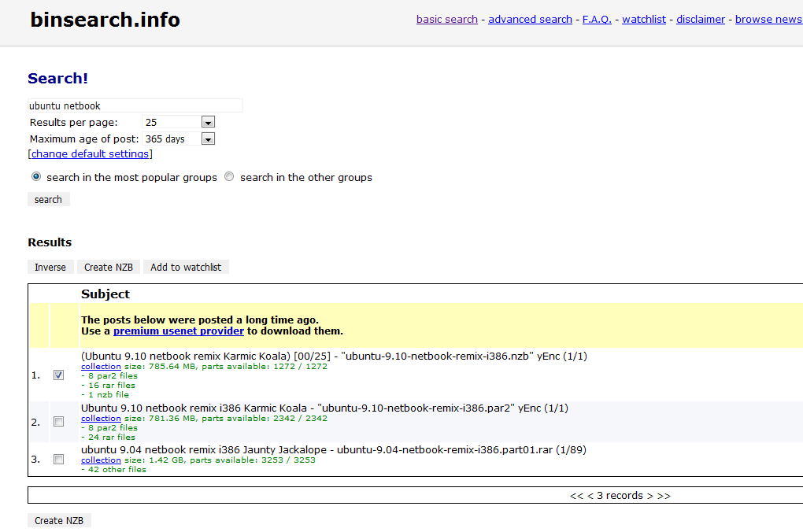
Task: Open collection link for Ubuntu 9.10 nzb result
Action: [101, 366]
